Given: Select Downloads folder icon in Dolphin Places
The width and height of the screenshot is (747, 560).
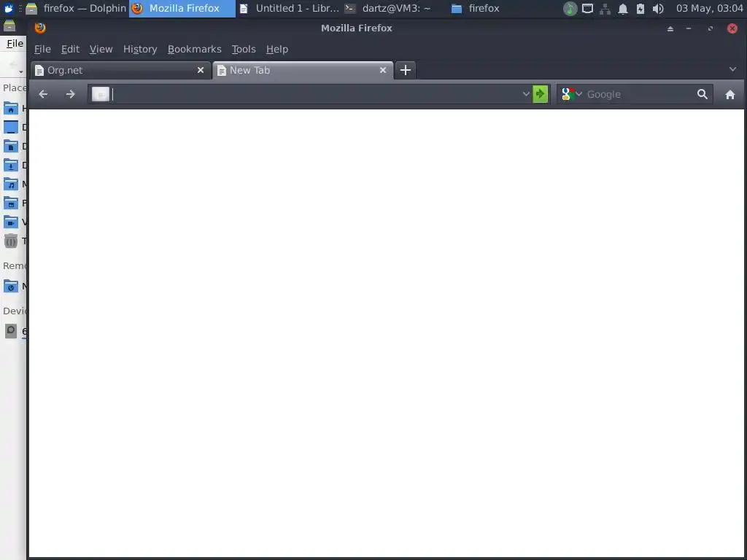Looking at the screenshot, I should pyautogui.click(x=10, y=166).
